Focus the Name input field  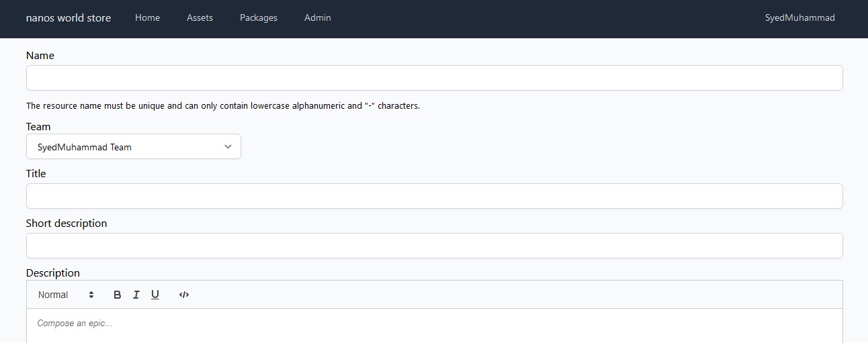tap(434, 78)
